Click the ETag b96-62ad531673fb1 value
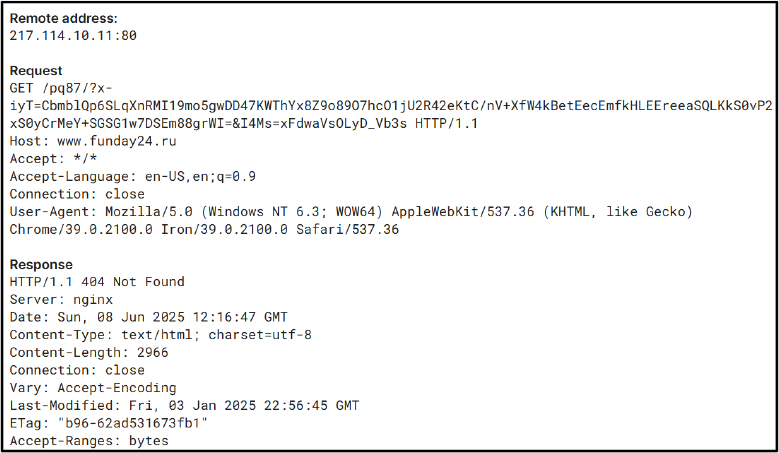This screenshot has height=453, width=779. click(133, 423)
